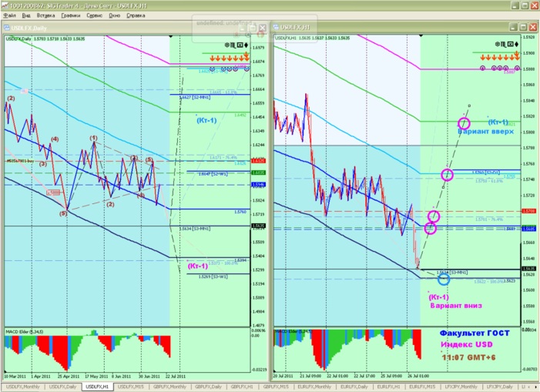Click the '25 Apr 2011' date on Daily time axis
Viewport: 540px width, 392px height.
(x=69, y=376)
